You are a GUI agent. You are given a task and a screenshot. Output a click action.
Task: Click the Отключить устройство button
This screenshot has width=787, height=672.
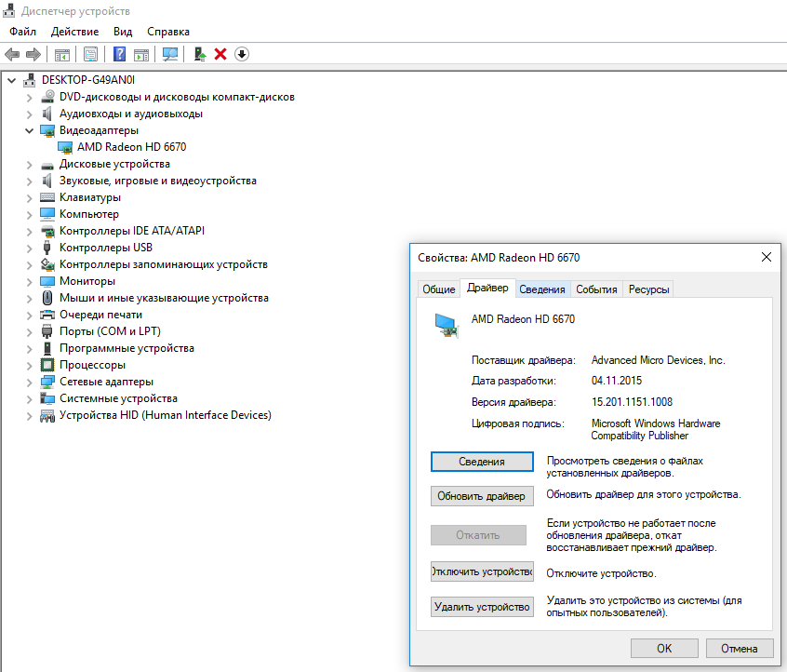(482, 571)
